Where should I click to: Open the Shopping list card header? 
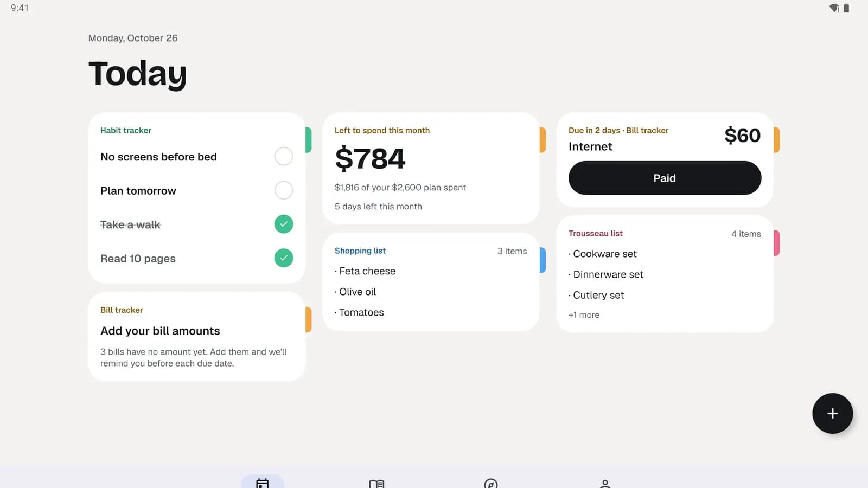(x=360, y=251)
